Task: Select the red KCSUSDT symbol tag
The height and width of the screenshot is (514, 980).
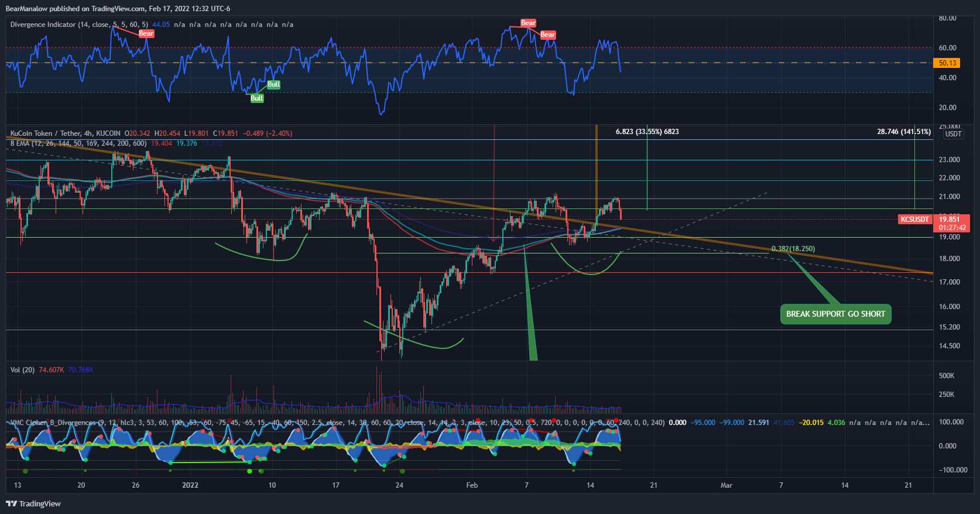Action: 914,220
